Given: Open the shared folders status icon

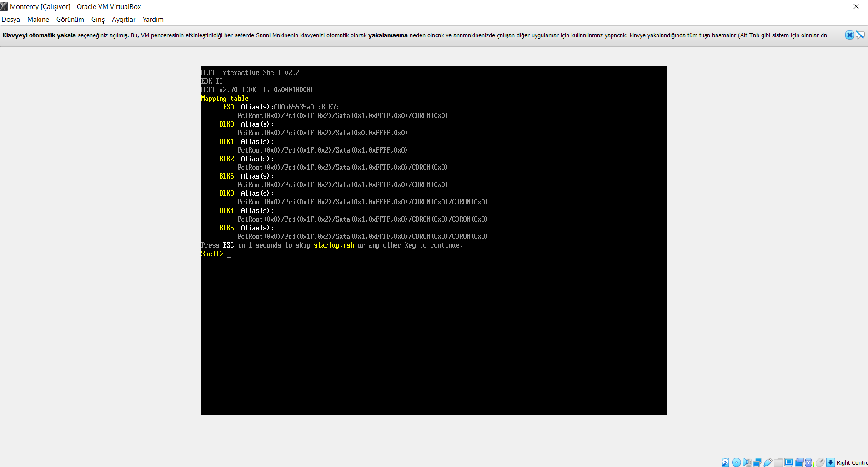Looking at the screenshot, I should [778, 462].
